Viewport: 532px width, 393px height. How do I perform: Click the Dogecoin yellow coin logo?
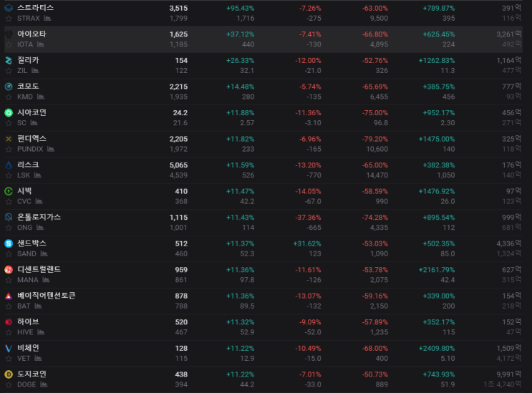pos(9,374)
